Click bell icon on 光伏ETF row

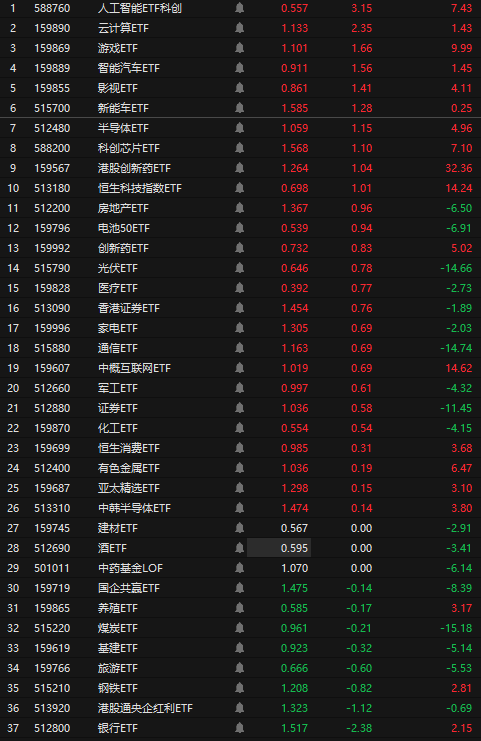pos(240,268)
